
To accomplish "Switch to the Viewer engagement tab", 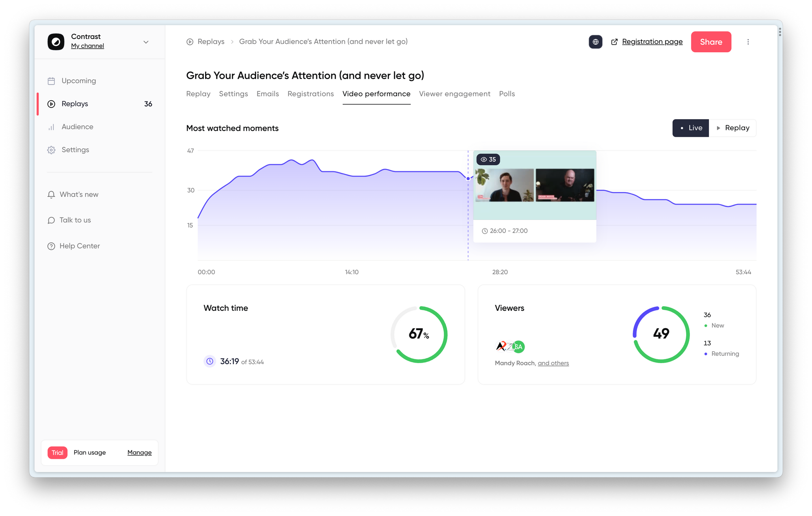I will pyautogui.click(x=455, y=94).
